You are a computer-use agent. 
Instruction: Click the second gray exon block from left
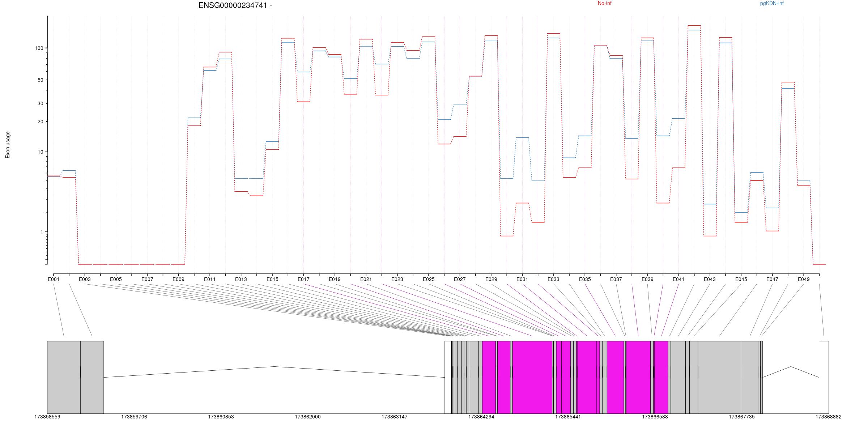click(92, 377)
